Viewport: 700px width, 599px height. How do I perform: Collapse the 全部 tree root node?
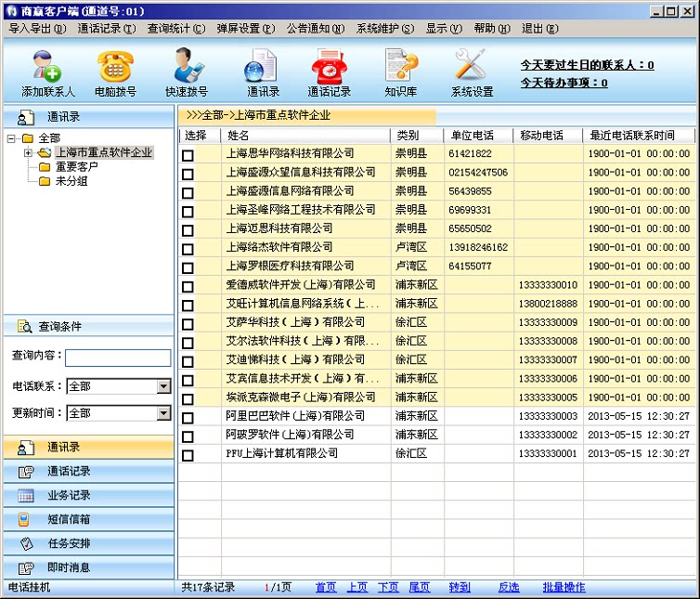coord(12,138)
